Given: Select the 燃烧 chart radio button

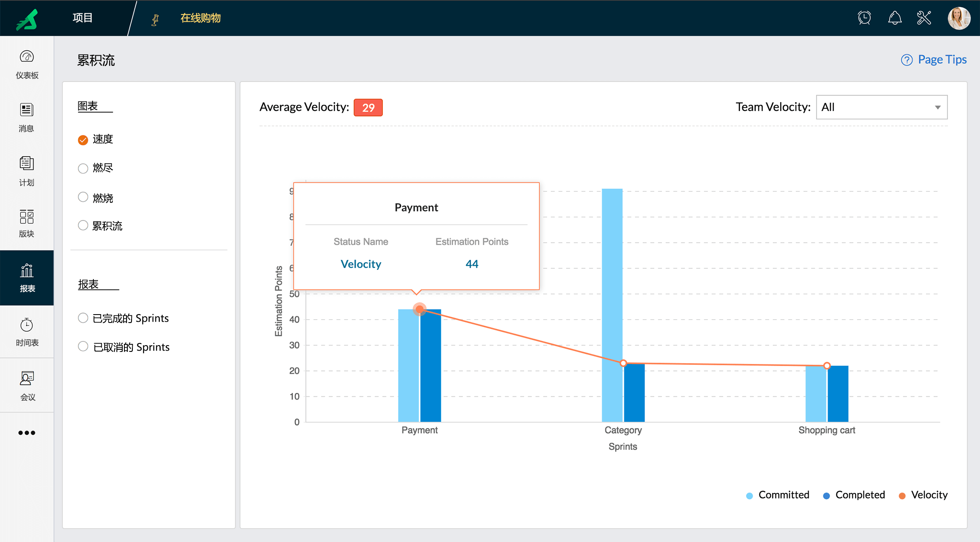Looking at the screenshot, I should [x=83, y=197].
